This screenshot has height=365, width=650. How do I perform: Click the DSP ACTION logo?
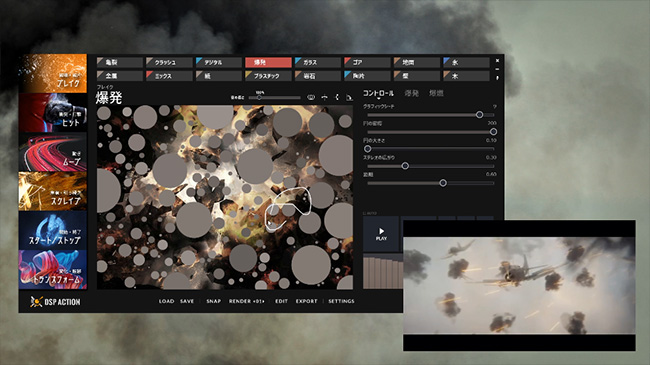tap(55, 302)
